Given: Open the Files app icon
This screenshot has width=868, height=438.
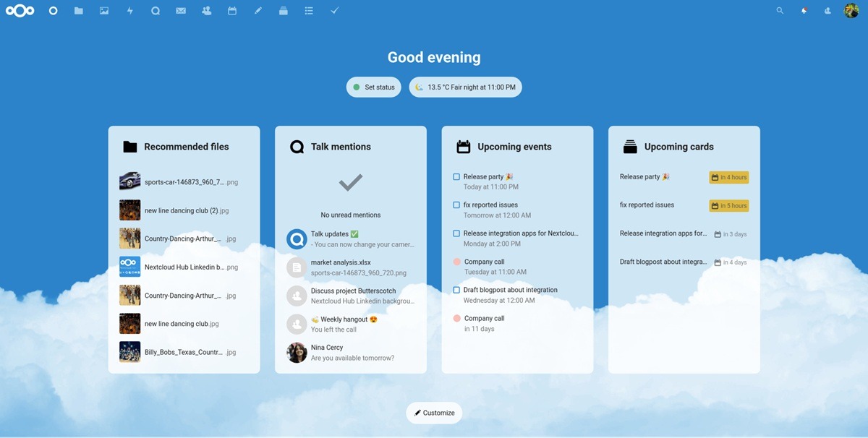Looking at the screenshot, I should [78, 11].
